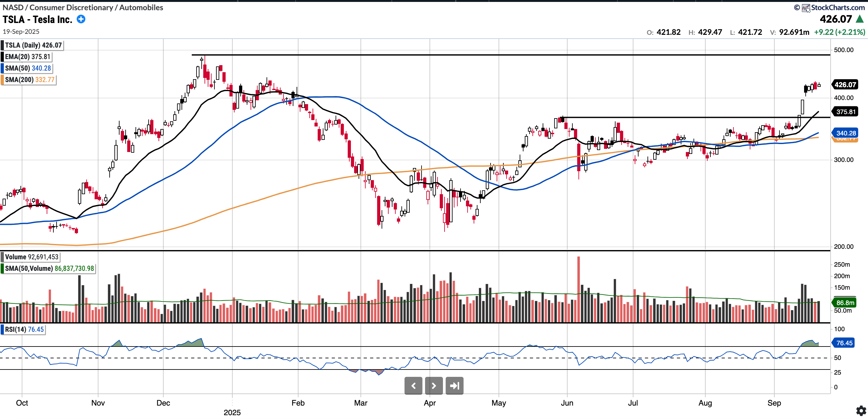The height and width of the screenshot is (419, 868).
Task: Jump to latest data with skip-to-end button
Action: (x=454, y=386)
